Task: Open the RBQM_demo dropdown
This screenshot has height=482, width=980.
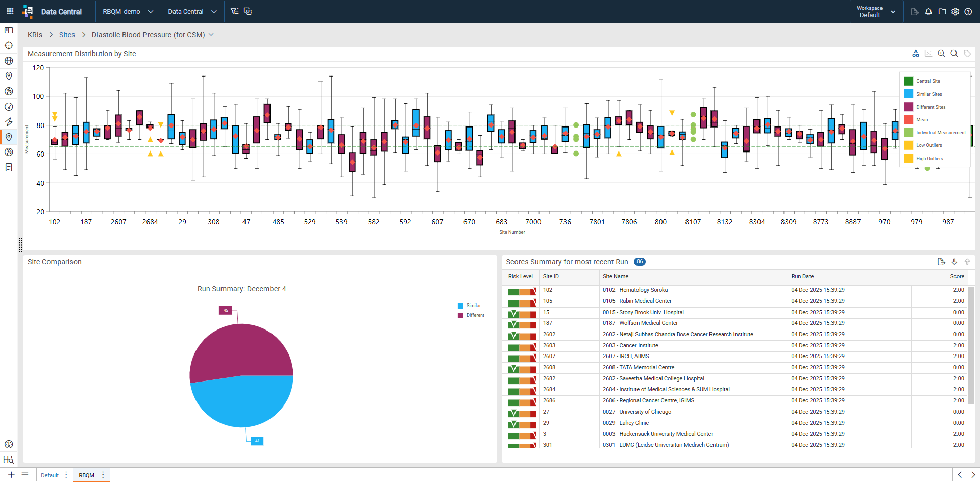Action: tap(128, 11)
